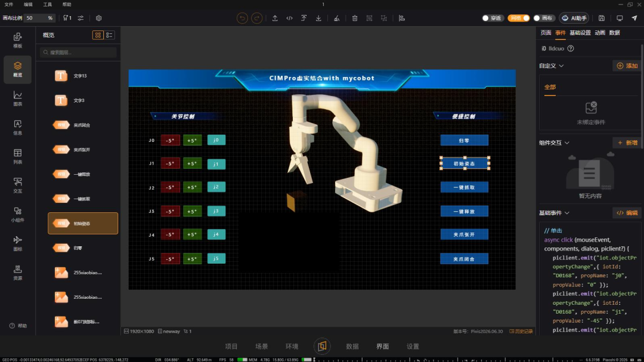Click the 搜索图层 layer search field

(x=79, y=52)
